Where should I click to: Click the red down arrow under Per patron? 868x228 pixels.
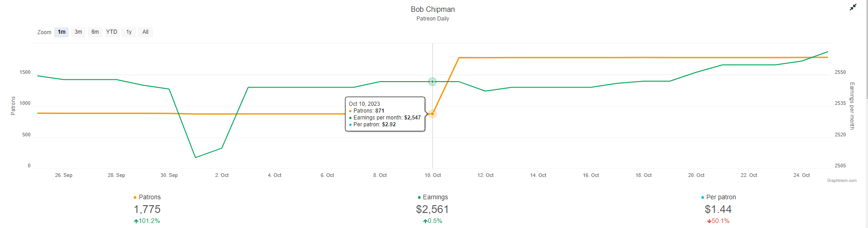coord(709,221)
